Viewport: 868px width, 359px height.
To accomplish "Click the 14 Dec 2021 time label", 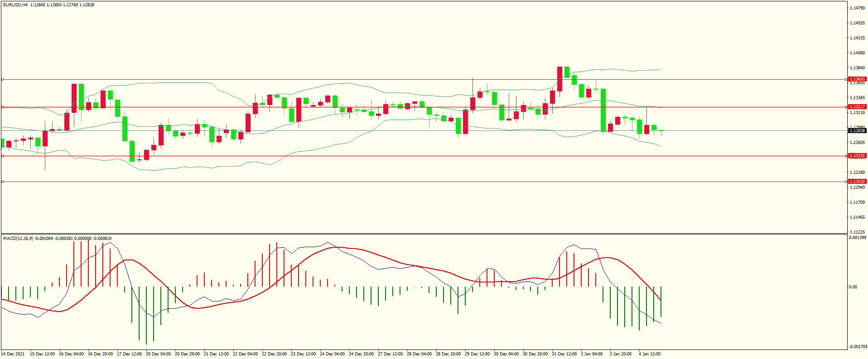I will 13,354.
